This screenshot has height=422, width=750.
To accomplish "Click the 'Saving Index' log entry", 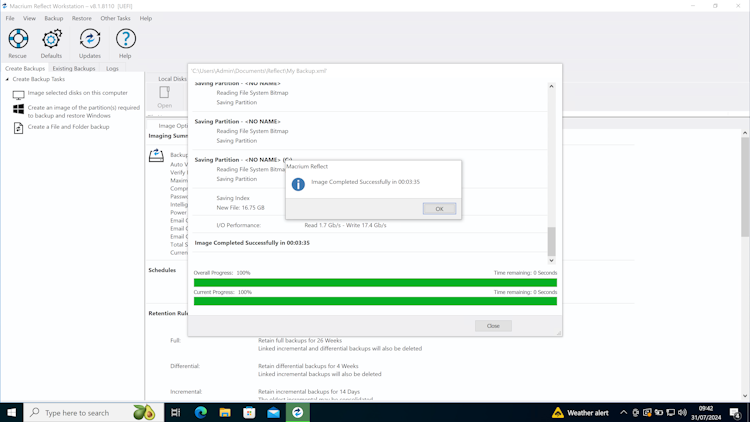I will coord(232,198).
